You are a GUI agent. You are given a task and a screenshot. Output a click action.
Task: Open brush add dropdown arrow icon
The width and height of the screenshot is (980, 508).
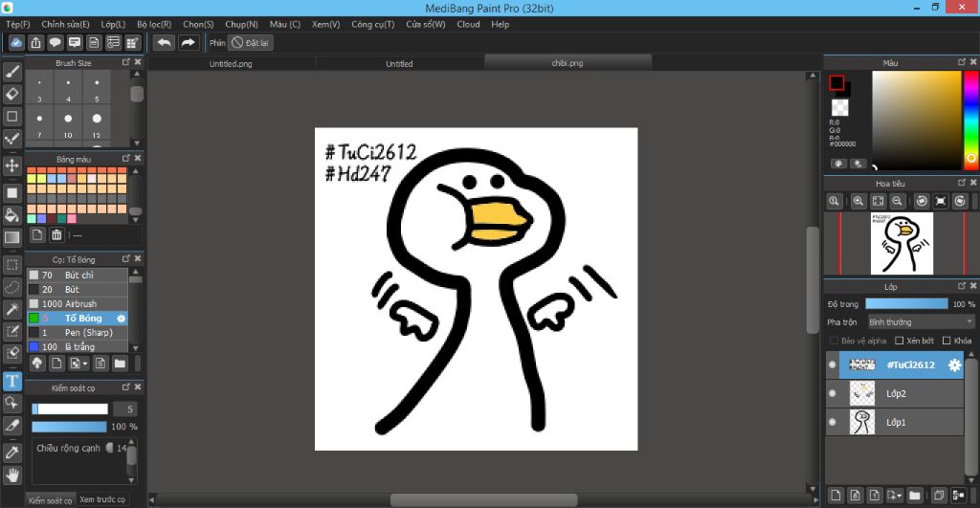78,363
